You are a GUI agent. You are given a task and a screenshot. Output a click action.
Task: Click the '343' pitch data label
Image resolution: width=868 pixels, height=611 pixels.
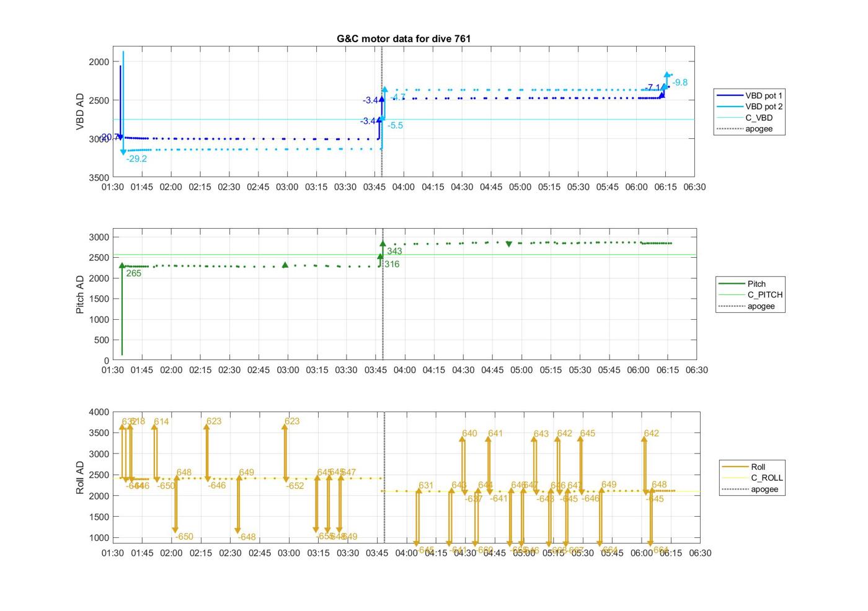pos(394,251)
